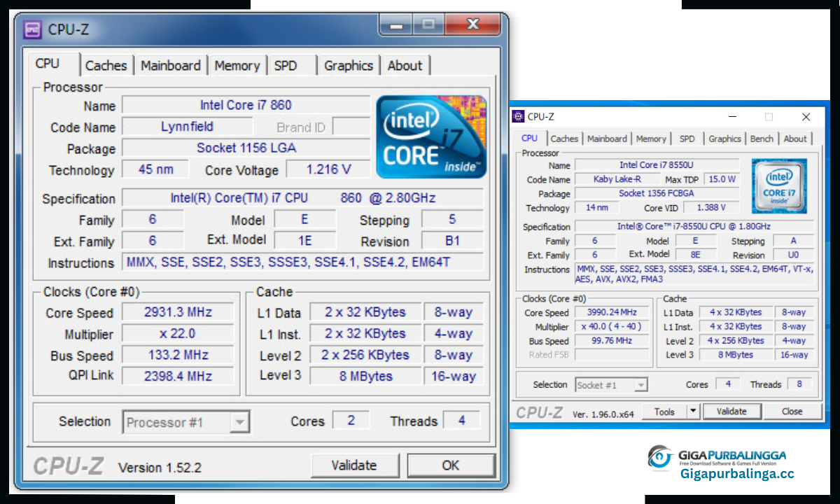Click Core Speed value 2931.3 MHz
Image resolution: width=840 pixels, height=504 pixels.
(178, 312)
